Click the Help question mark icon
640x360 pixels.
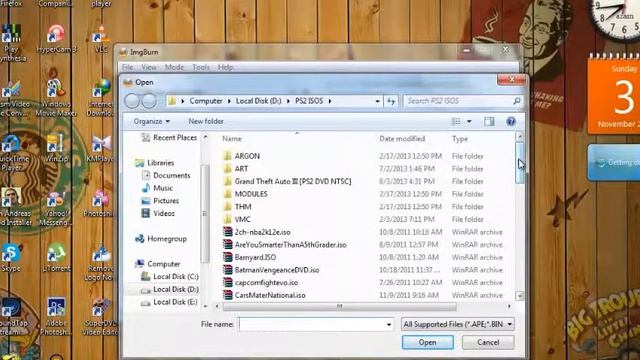click(x=511, y=121)
